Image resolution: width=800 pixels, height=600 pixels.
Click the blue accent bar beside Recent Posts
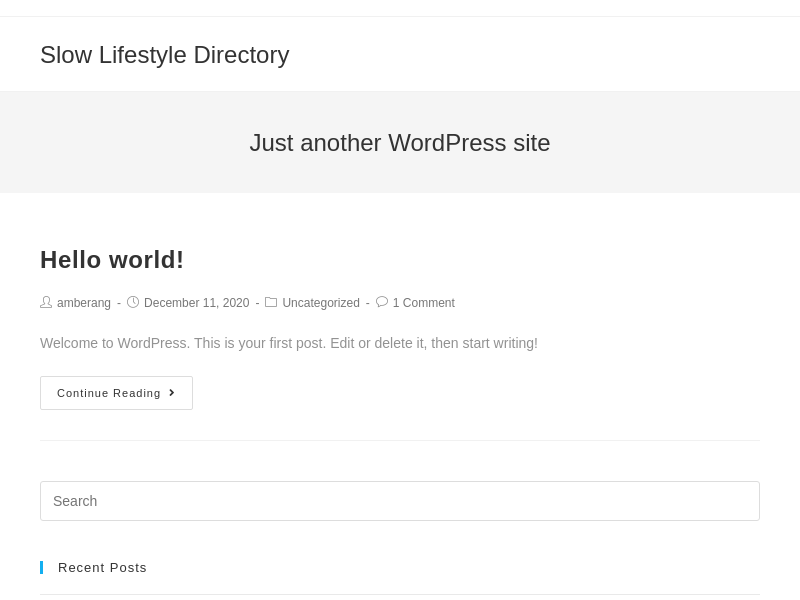click(x=41, y=567)
